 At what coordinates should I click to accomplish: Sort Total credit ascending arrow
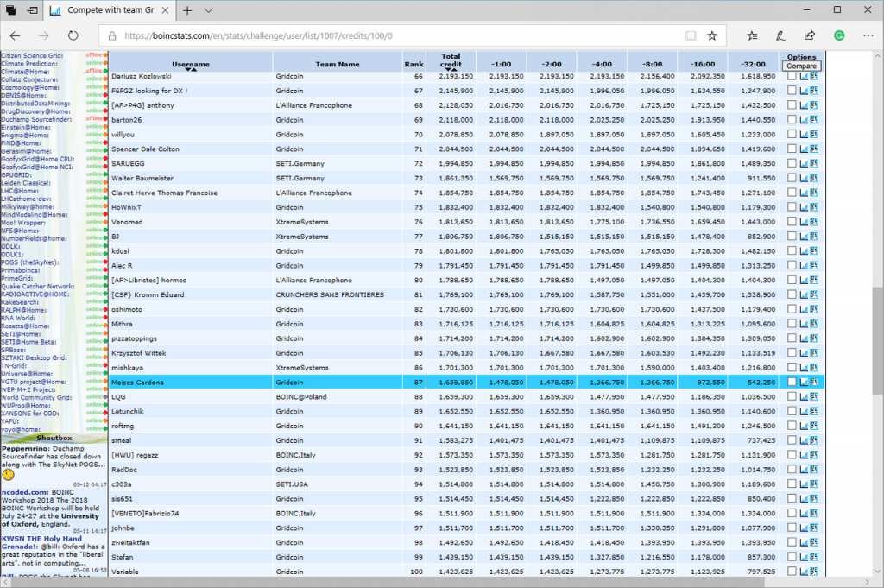click(454, 70)
